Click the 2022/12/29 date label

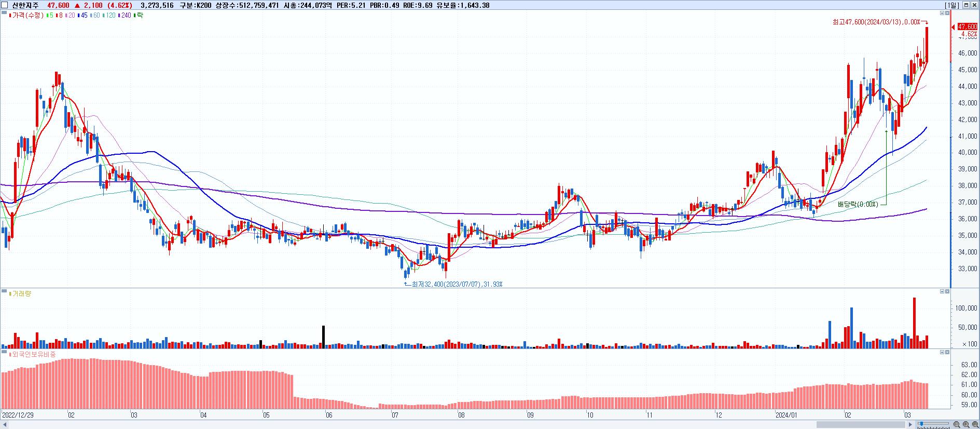pyautogui.click(x=18, y=415)
